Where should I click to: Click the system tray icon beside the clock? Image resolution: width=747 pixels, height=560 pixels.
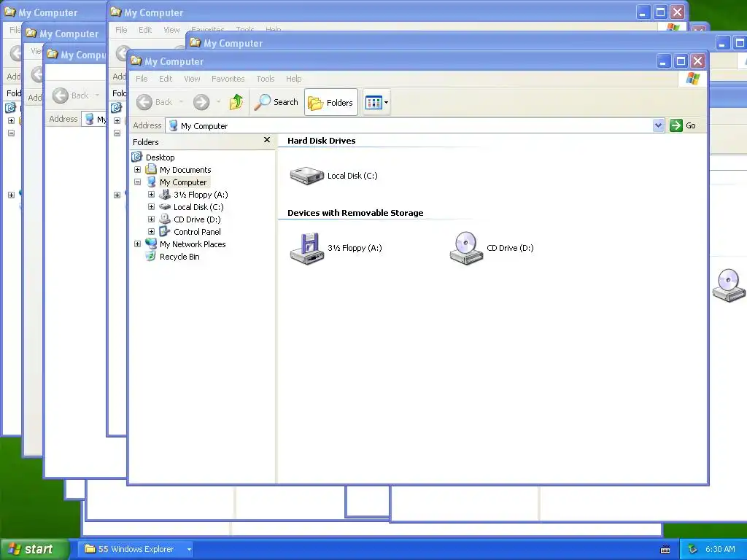[693, 549]
